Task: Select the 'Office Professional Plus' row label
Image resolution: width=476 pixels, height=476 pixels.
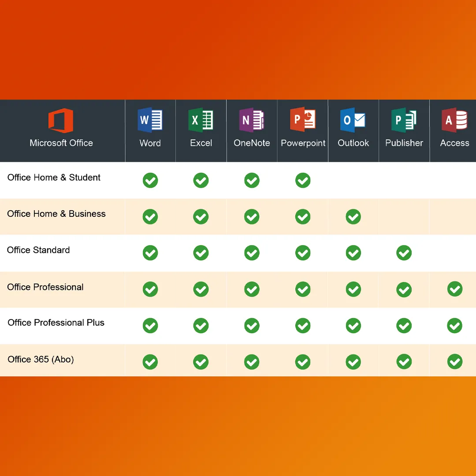Action: click(56, 322)
